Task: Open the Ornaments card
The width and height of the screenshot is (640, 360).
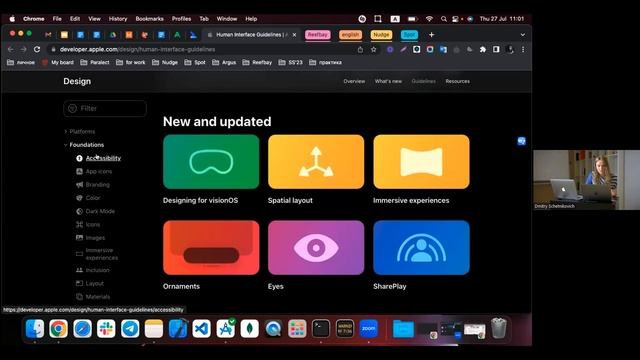Action: [211, 248]
